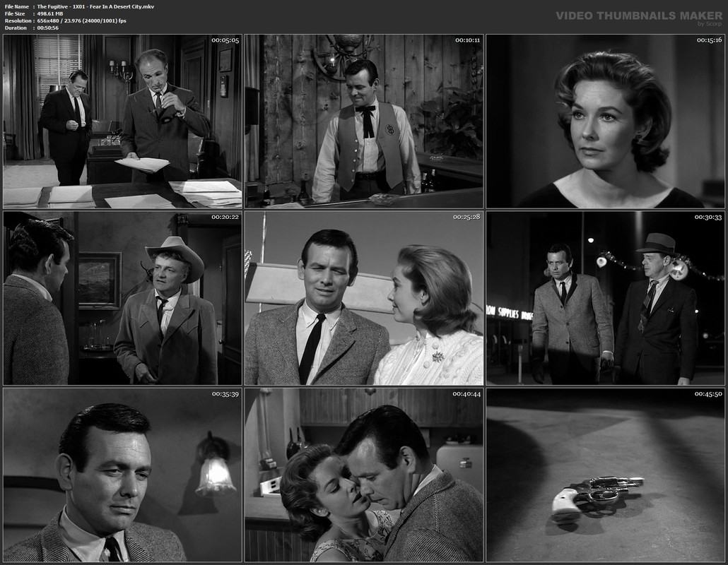This screenshot has width=728, height=565.
Task: Select the thumbnail stamped 00:10:11
Action: 364,121
